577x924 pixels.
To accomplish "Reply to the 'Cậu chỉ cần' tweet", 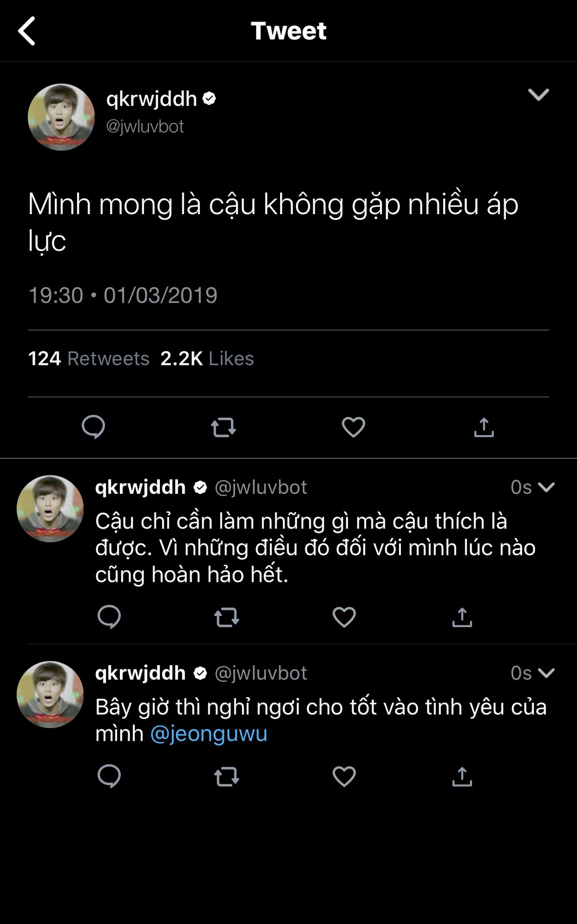I will point(109,617).
